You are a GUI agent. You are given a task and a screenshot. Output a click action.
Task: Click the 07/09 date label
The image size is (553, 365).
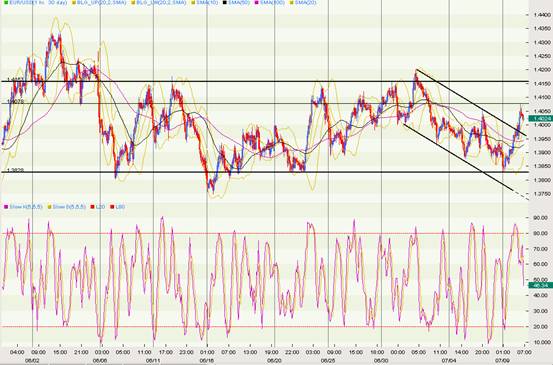click(x=503, y=360)
